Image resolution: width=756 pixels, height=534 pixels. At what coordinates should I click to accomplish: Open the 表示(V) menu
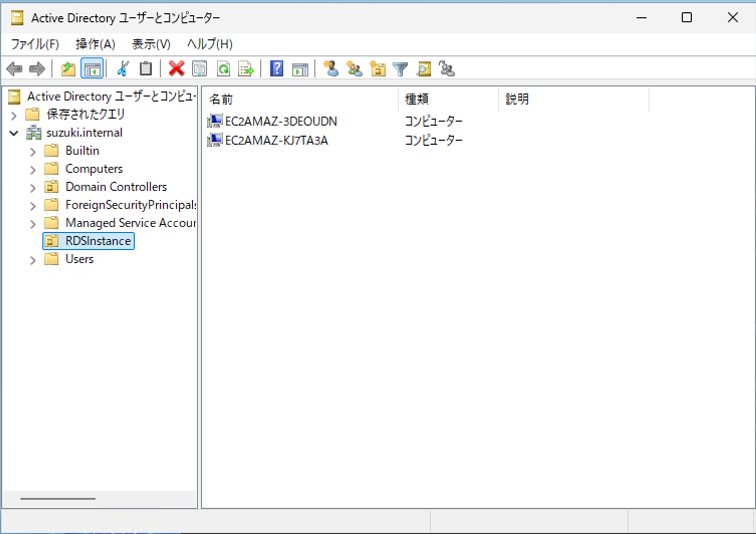click(151, 44)
